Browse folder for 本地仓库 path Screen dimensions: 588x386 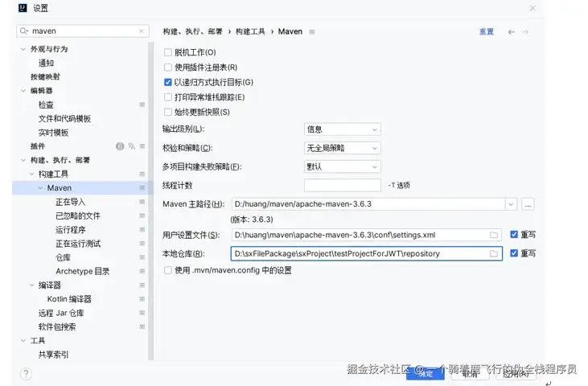point(494,253)
